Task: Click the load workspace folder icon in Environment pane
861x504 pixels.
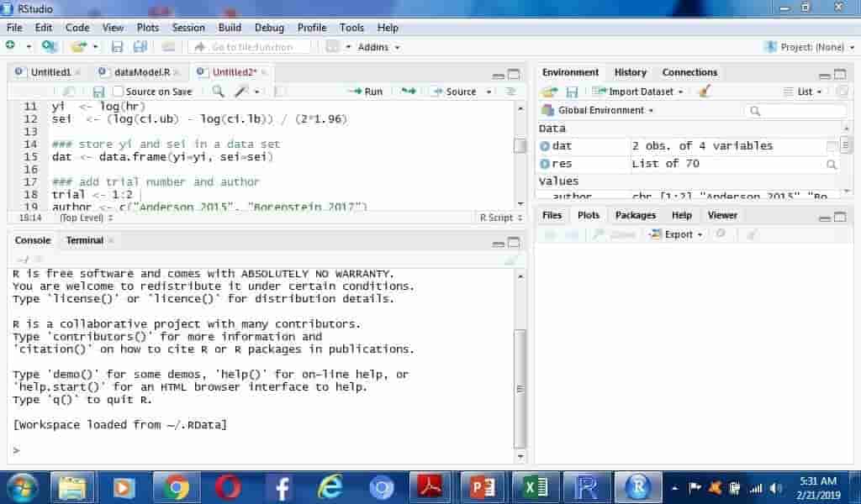Action: point(550,92)
